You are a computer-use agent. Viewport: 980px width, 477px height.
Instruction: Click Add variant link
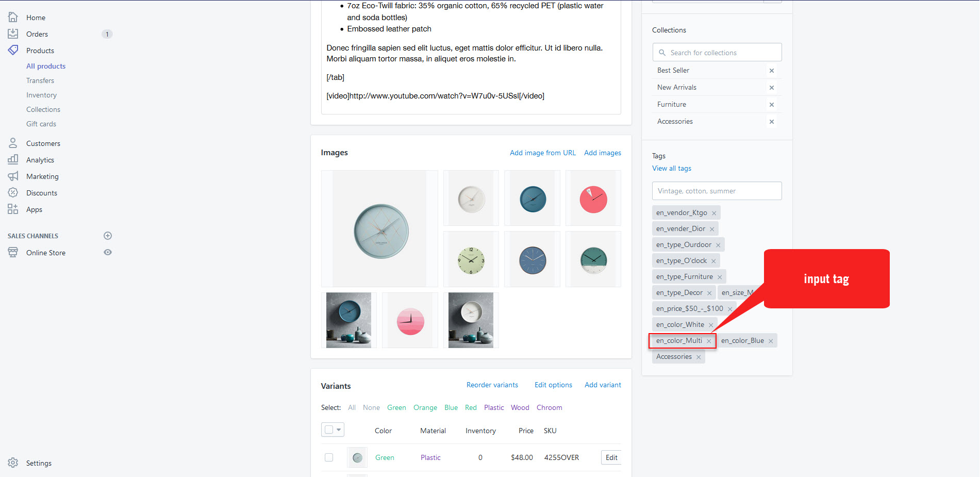click(603, 385)
